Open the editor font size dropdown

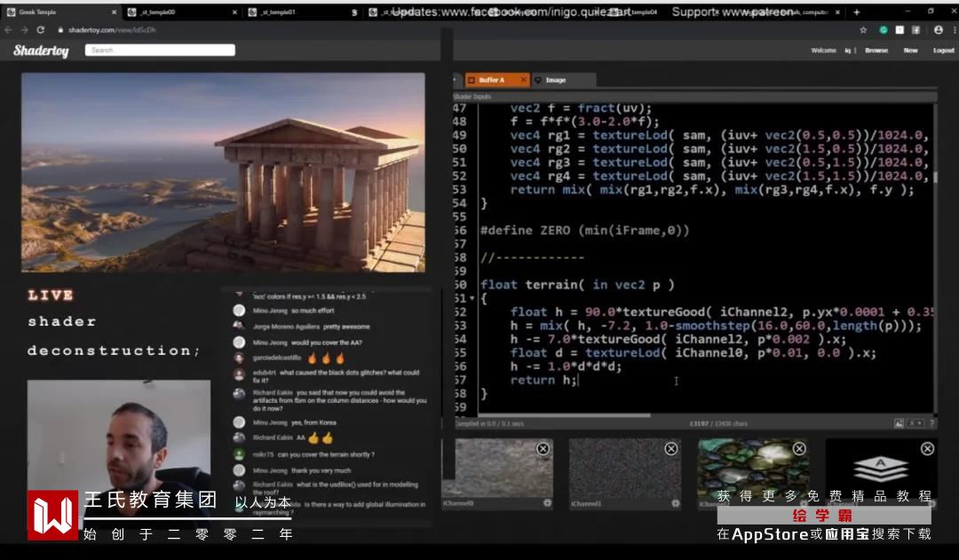click(x=915, y=423)
